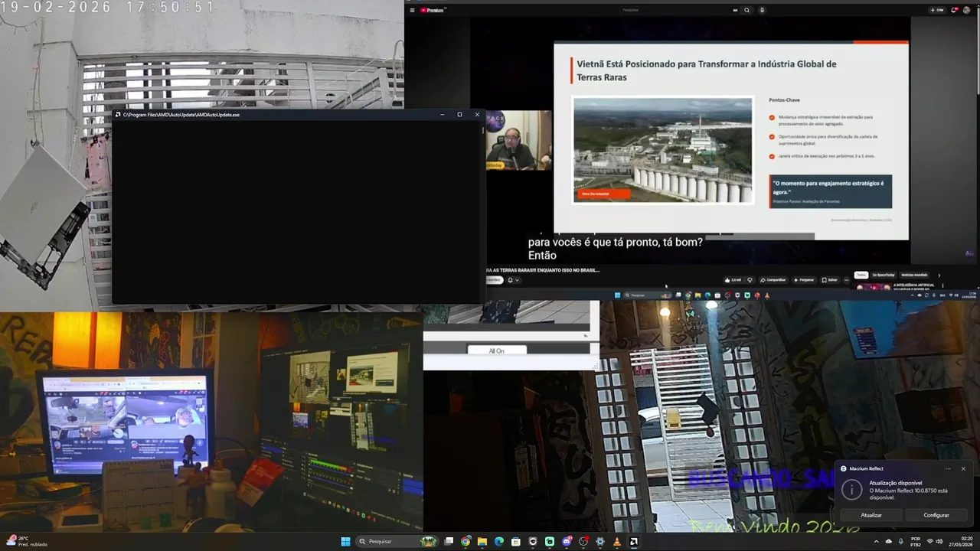This screenshot has width=980, height=551.
Task: Open more actions ellipsis under the video
Action: (847, 280)
